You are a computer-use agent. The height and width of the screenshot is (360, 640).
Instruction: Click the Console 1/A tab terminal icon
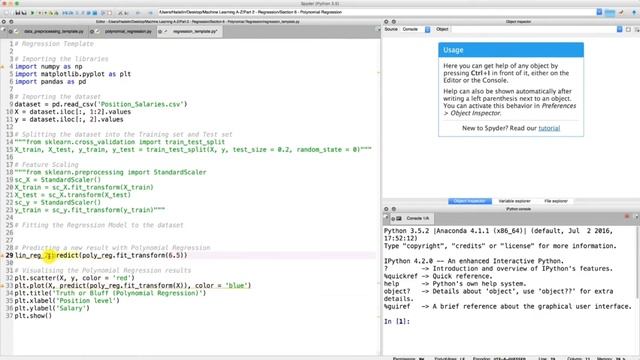click(399, 219)
